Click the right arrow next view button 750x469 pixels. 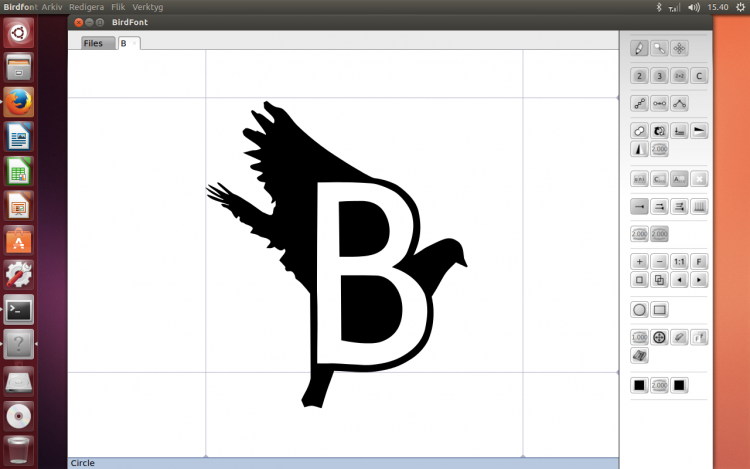(699, 280)
